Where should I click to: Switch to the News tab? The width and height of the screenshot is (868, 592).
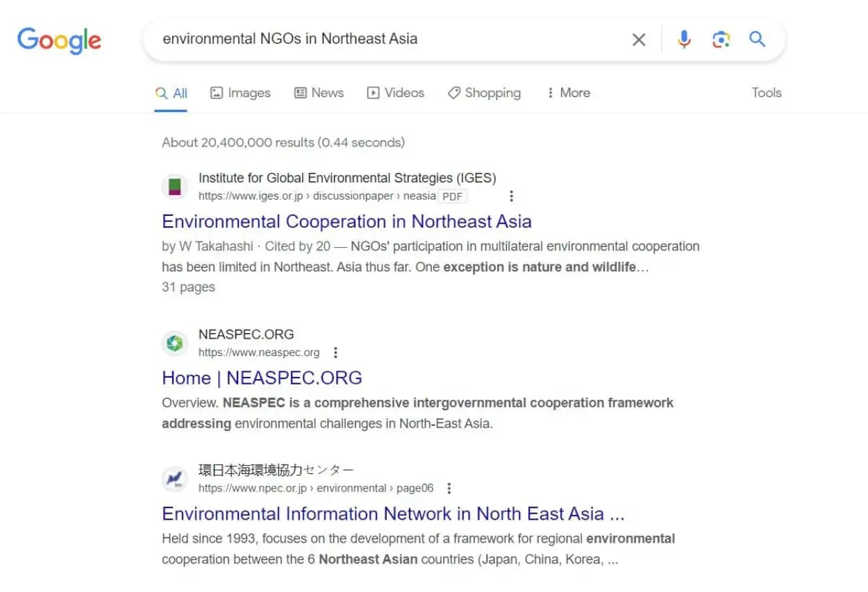pyautogui.click(x=319, y=93)
